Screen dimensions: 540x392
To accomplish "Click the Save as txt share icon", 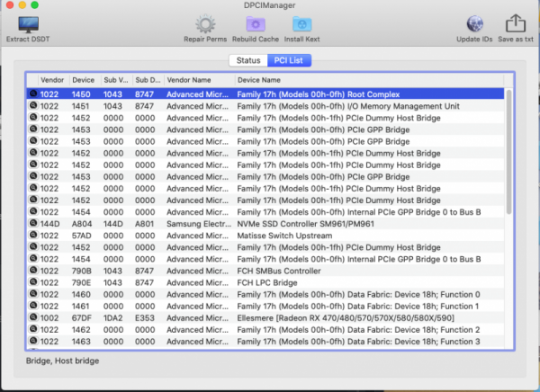I will coord(516,24).
